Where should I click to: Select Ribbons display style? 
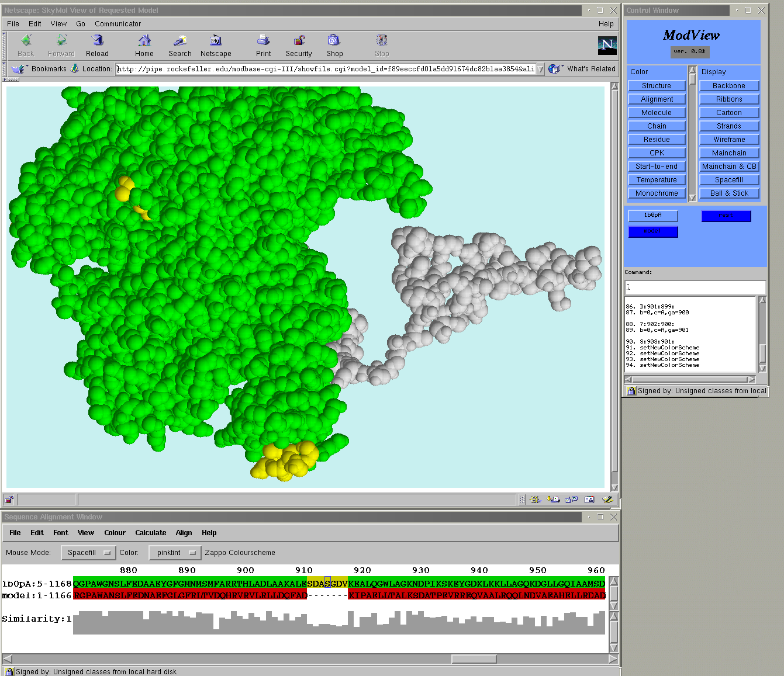click(729, 99)
